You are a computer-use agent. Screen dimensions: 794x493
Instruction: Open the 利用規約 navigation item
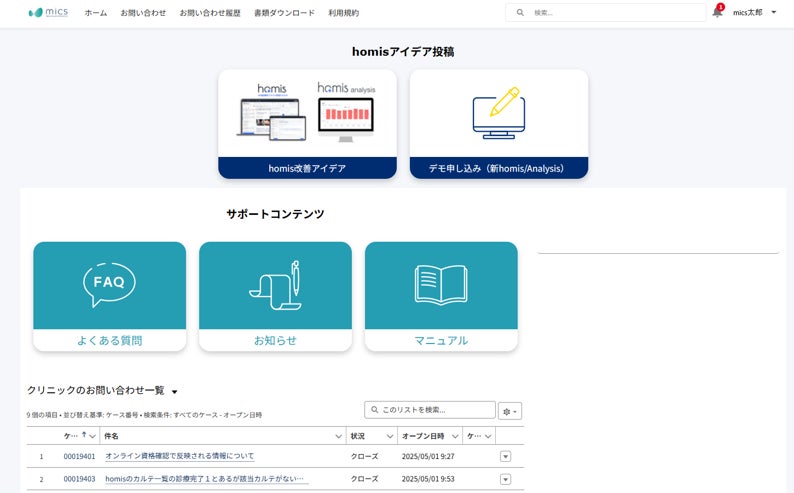pyautogui.click(x=343, y=13)
